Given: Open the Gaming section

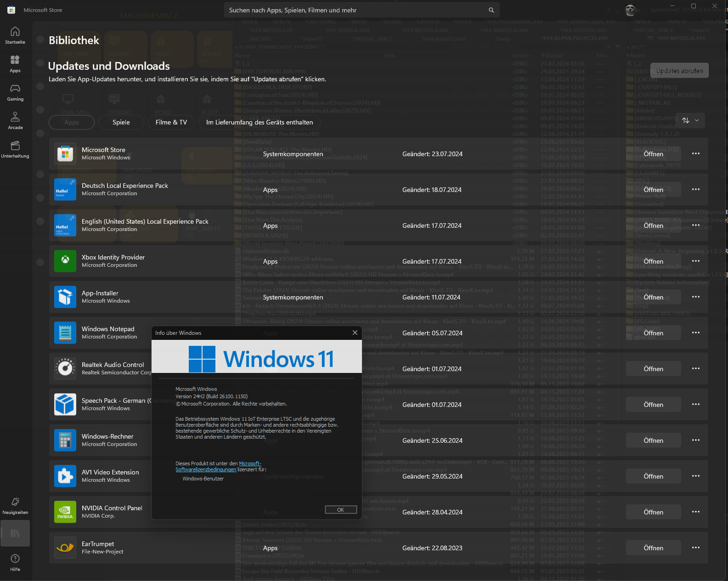Looking at the screenshot, I should 15,92.
